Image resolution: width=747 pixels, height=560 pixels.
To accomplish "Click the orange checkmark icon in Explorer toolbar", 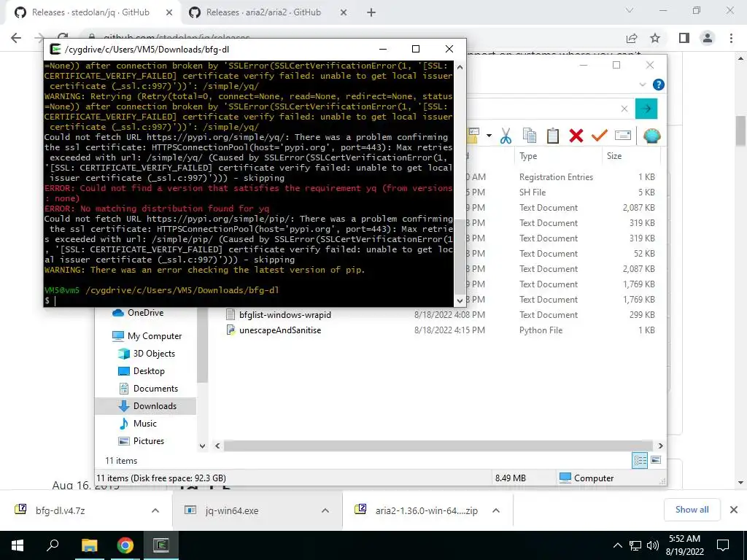I will point(600,136).
